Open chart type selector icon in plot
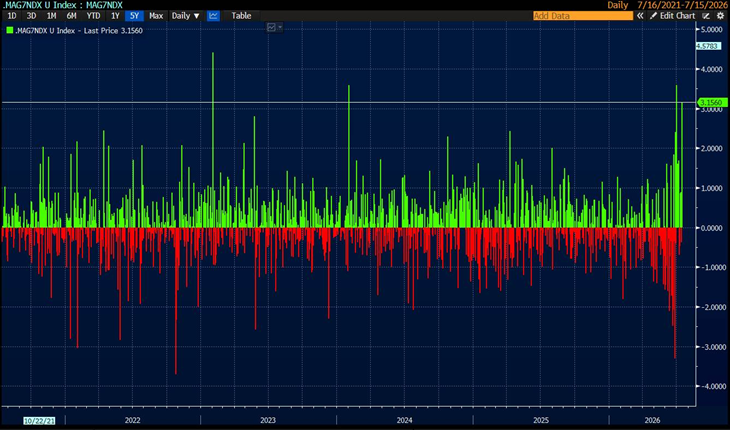Screen dimensions: 731x431 pos(274,28)
